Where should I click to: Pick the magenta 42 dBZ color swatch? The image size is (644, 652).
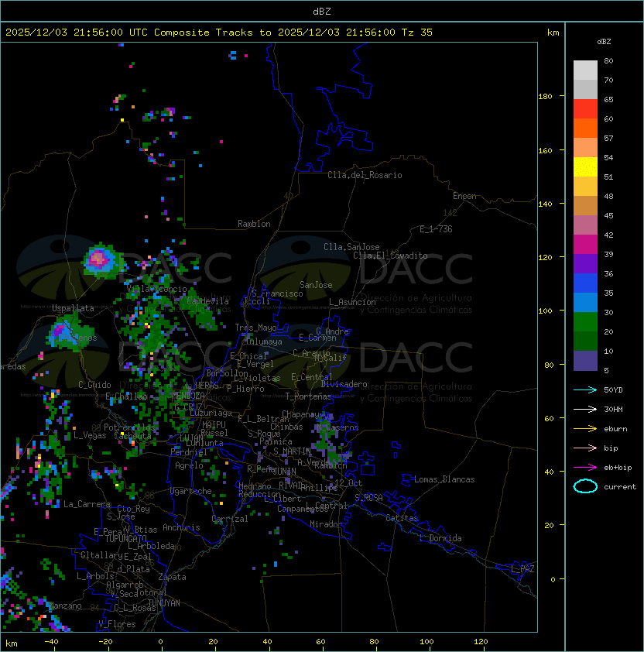point(585,245)
